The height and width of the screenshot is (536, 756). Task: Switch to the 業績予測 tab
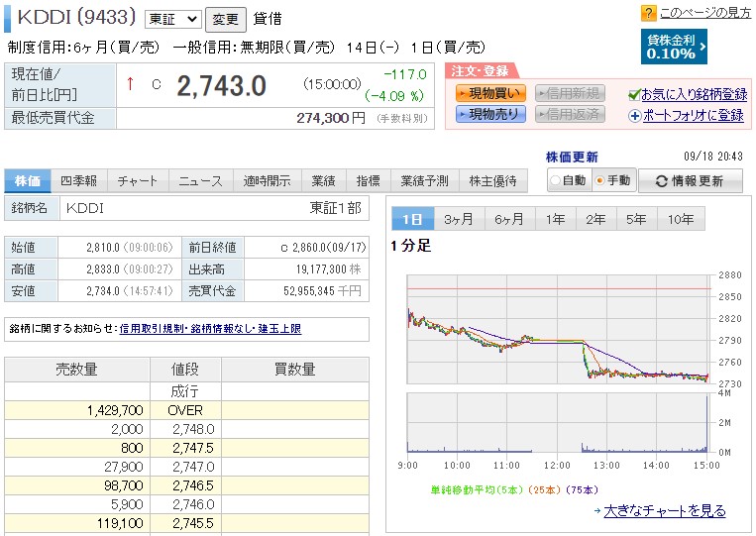pyautogui.click(x=425, y=180)
